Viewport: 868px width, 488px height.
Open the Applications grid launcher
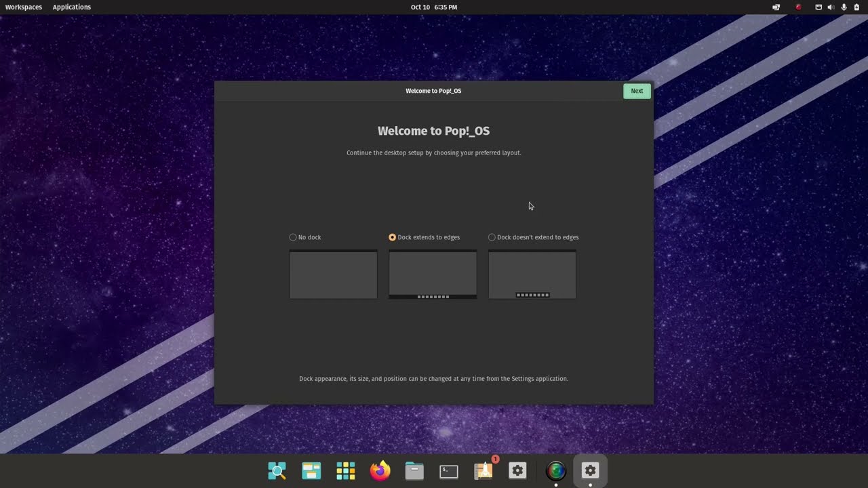point(346,470)
